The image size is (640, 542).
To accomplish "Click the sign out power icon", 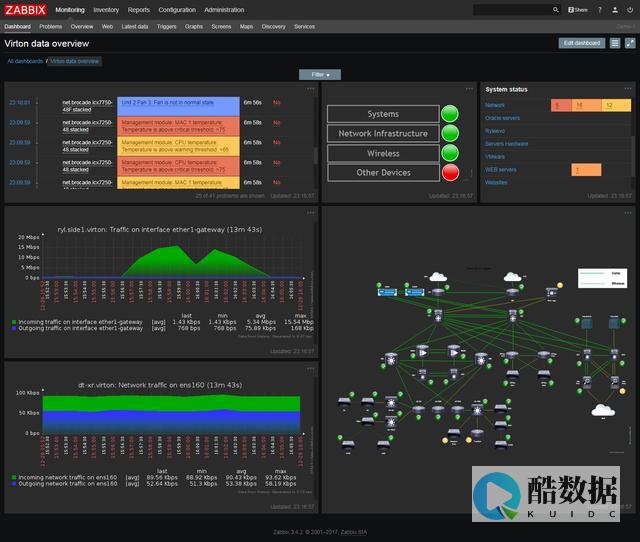I will 630,10.
